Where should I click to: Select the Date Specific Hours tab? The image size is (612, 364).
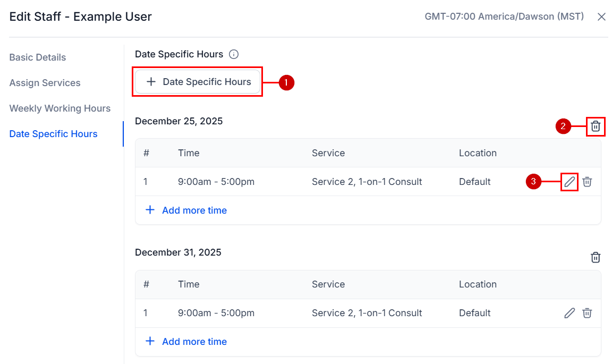[53, 133]
